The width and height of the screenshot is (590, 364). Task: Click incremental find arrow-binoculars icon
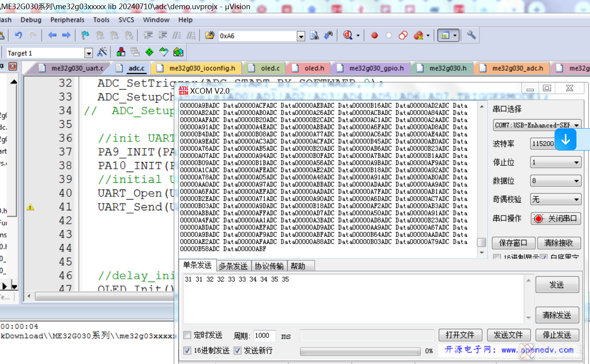pyautogui.click(x=328, y=35)
